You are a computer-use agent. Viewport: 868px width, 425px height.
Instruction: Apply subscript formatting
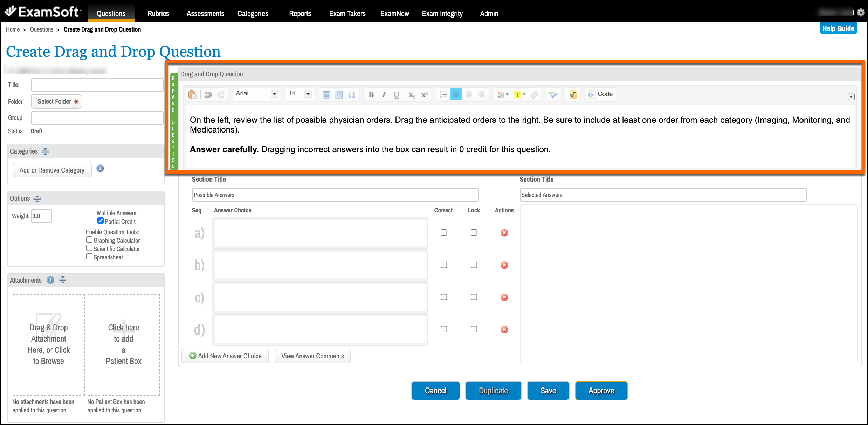(x=412, y=95)
